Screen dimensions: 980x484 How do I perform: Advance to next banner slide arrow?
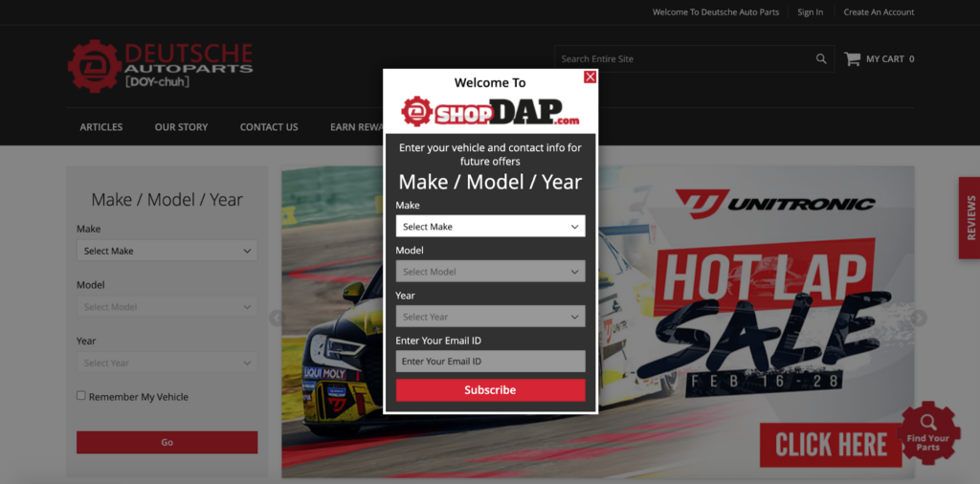[919, 319]
